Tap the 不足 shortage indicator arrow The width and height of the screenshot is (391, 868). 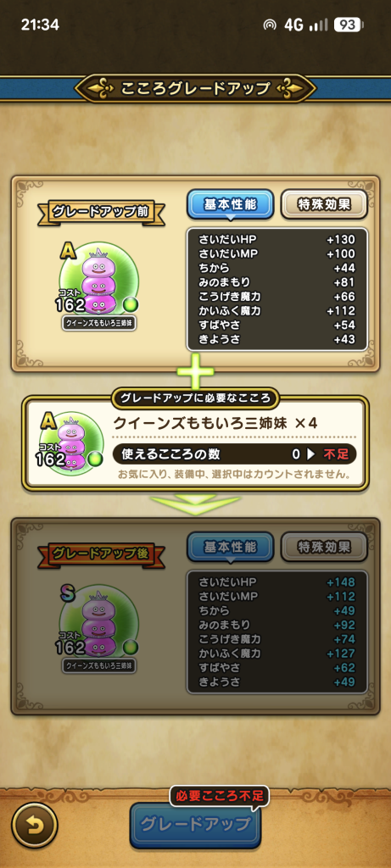coord(310,454)
